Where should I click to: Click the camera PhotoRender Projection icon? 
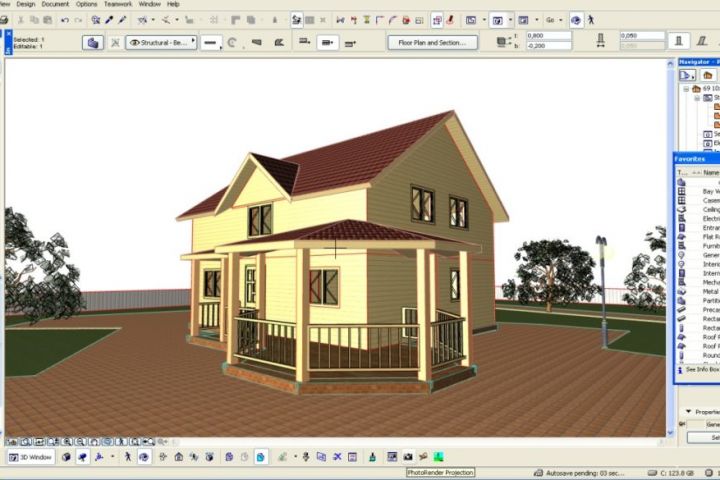pyautogui.click(x=408, y=457)
